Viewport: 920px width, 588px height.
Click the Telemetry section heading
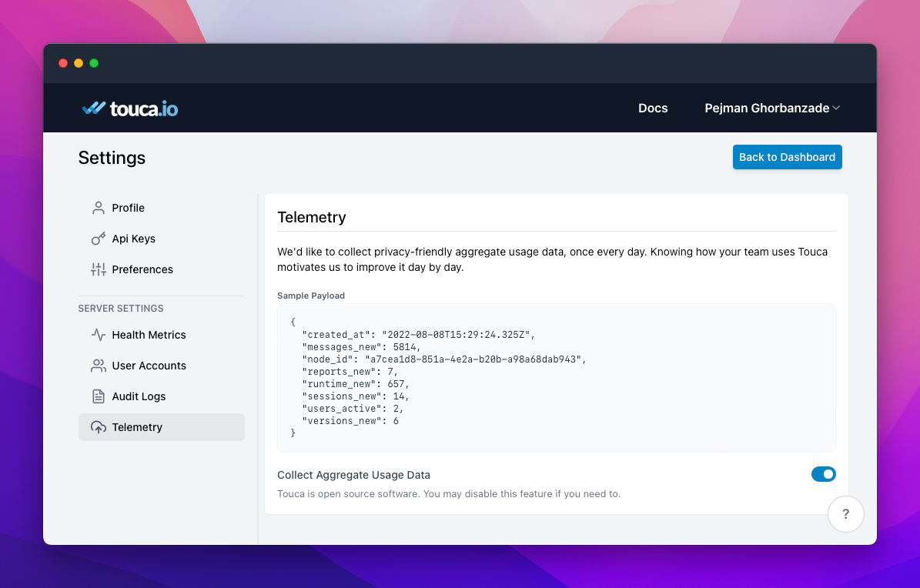312,217
